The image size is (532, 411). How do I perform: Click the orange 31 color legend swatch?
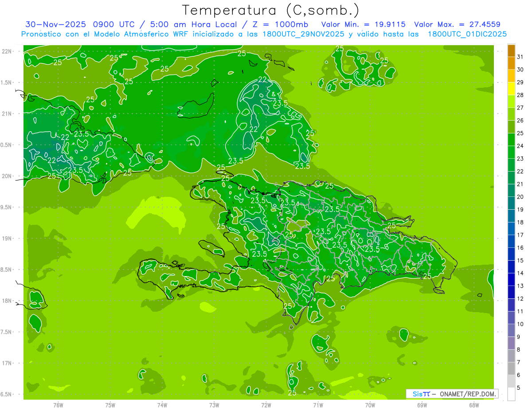tap(511, 51)
